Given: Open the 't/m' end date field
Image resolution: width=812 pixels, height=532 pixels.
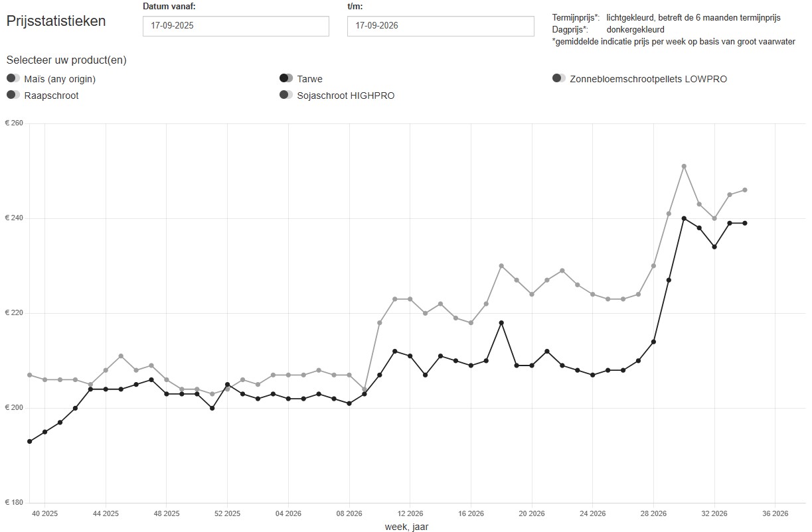Looking at the screenshot, I should point(440,26).
